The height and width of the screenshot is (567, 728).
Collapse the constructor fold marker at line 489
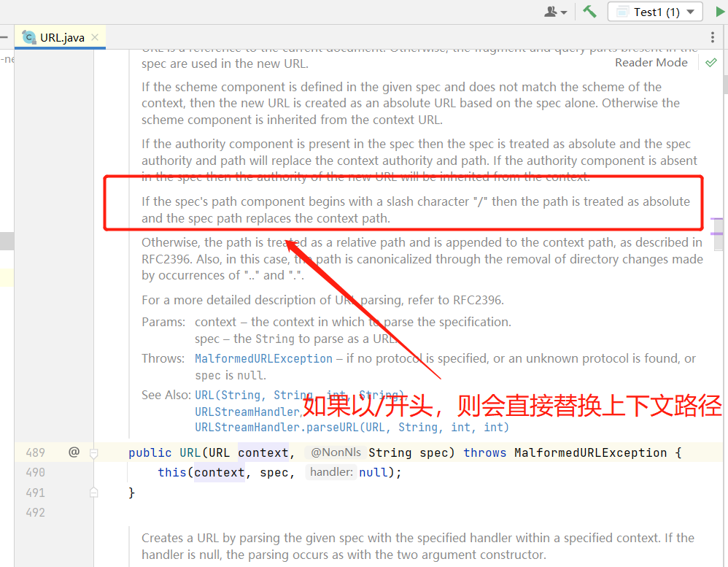pyautogui.click(x=94, y=453)
